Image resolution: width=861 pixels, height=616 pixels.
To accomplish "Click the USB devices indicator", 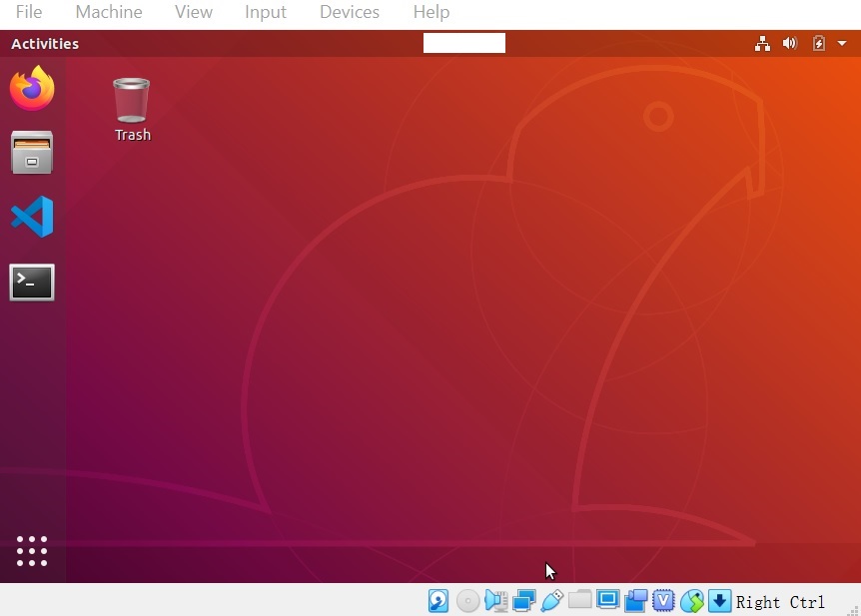I will pyautogui.click(x=551, y=601).
